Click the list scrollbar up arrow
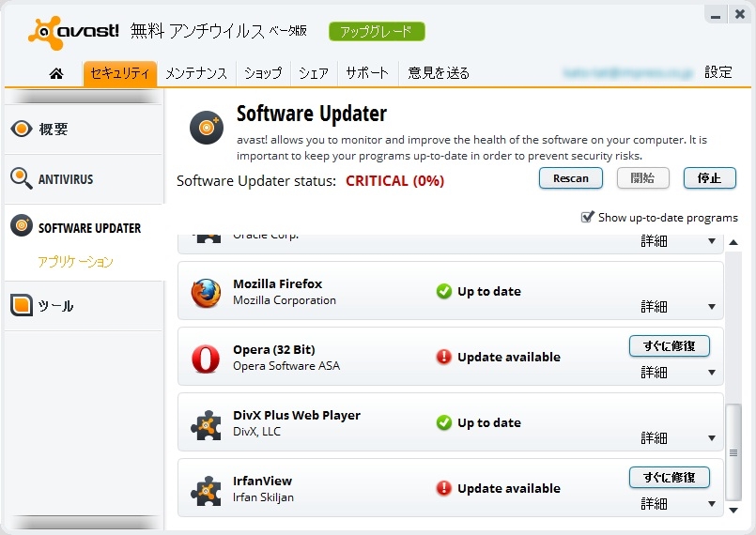756x535 pixels. click(733, 242)
